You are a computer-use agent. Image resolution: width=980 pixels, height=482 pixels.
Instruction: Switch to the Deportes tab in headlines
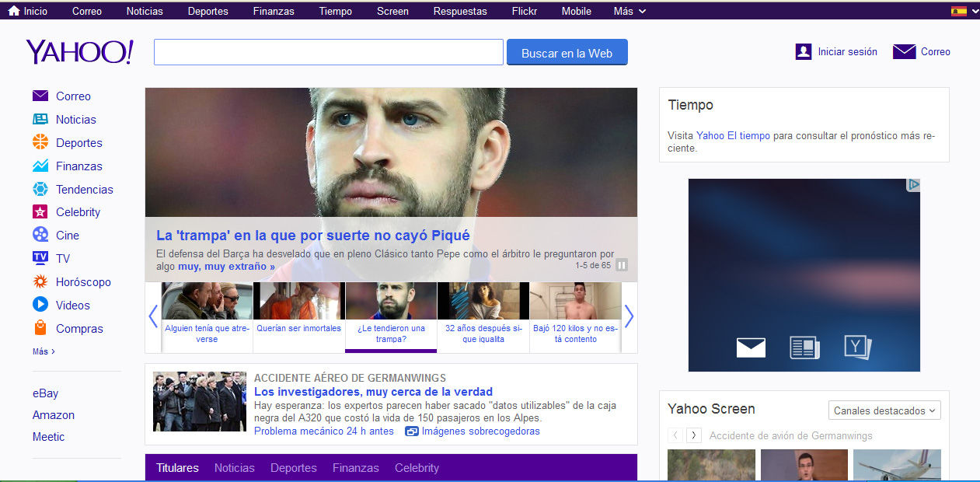pos(294,468)
